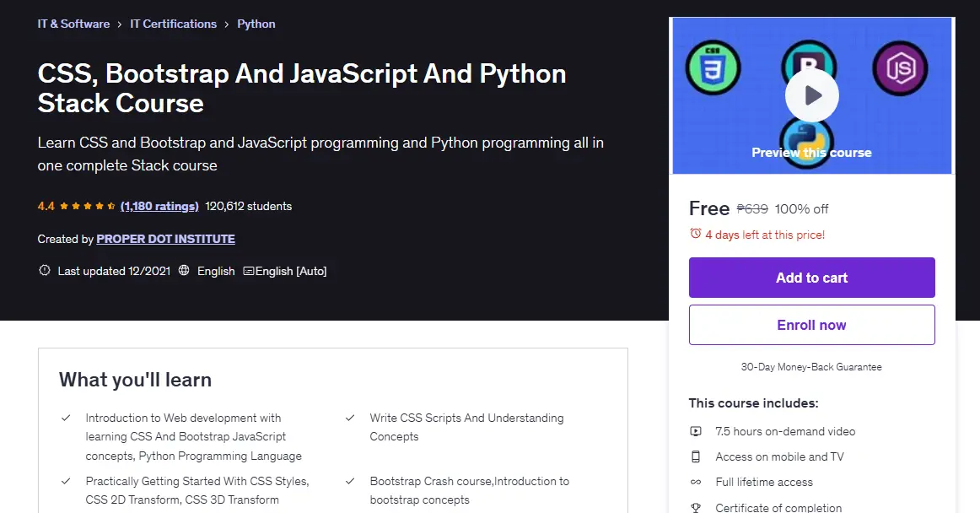This screenshot has height=513, width=980.
Task: Click the English language label
Action: click(216, 271)
